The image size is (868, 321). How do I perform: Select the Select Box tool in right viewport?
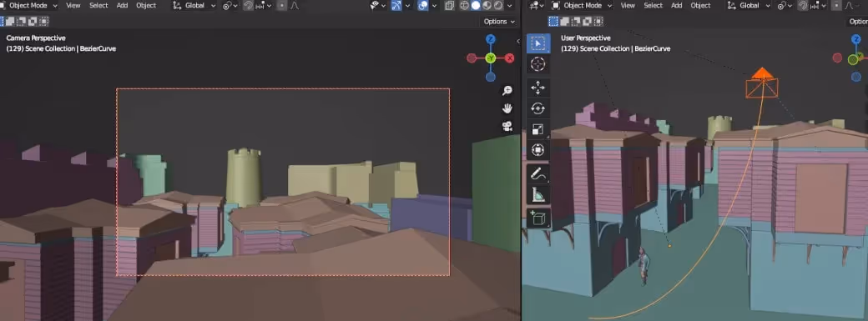pos(537,43)
